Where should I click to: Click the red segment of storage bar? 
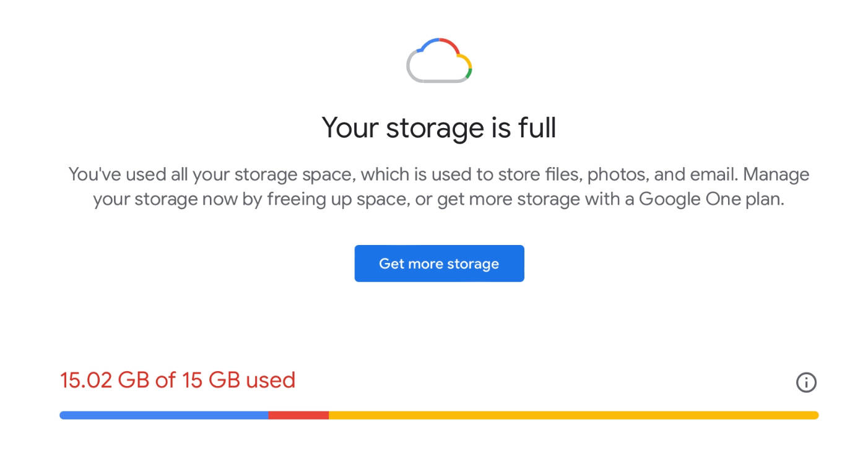point(298,415)
